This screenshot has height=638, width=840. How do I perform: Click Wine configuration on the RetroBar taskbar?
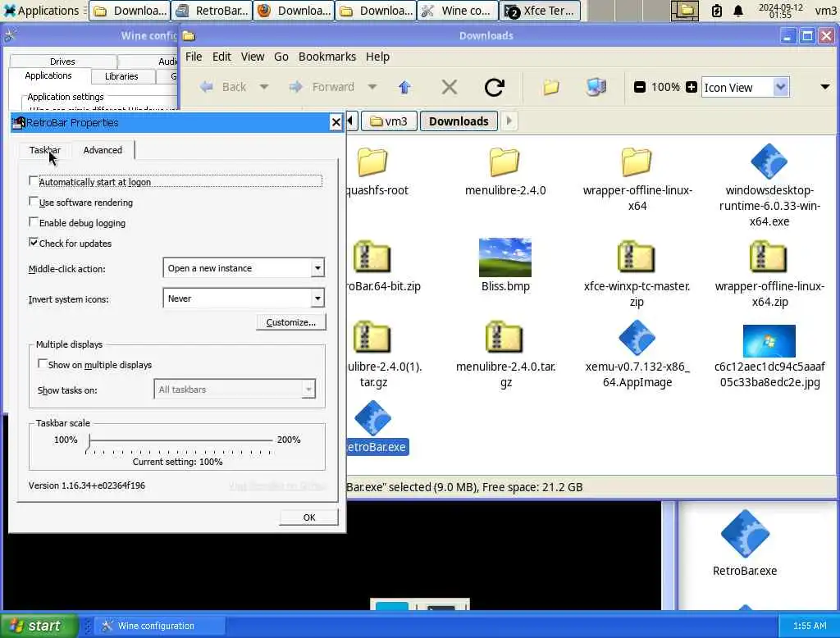(x=160, y=625)
